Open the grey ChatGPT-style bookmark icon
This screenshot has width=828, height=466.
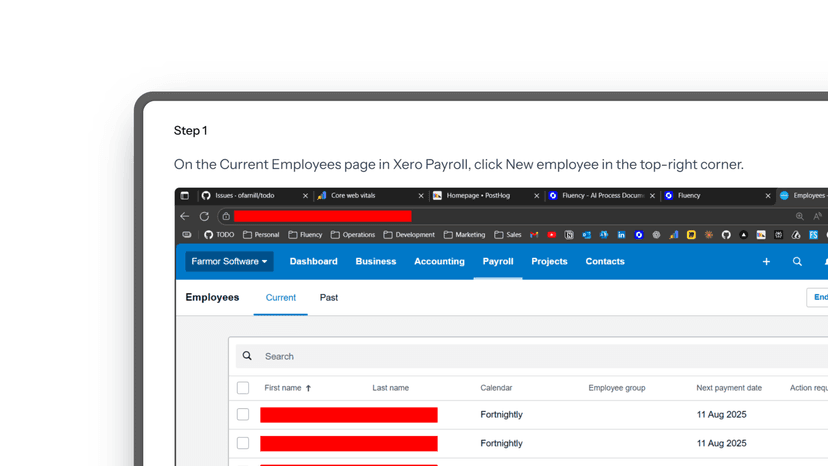click(656, 235)
